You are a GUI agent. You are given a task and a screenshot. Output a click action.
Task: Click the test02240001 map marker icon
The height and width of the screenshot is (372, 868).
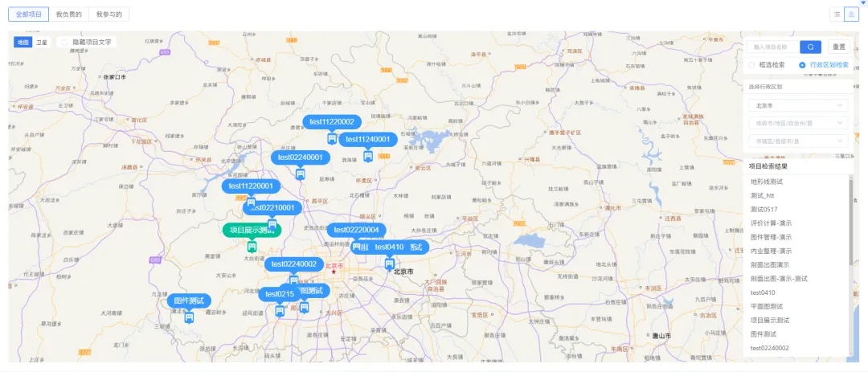pyautogui.click(x=301, y=174)
